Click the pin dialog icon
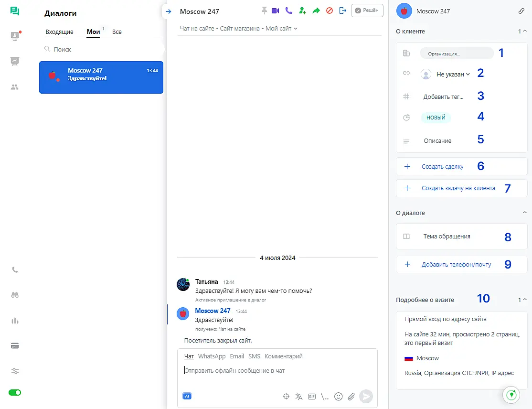The height and width of the screenshot is (409, 532). click(x=265, y=11)
